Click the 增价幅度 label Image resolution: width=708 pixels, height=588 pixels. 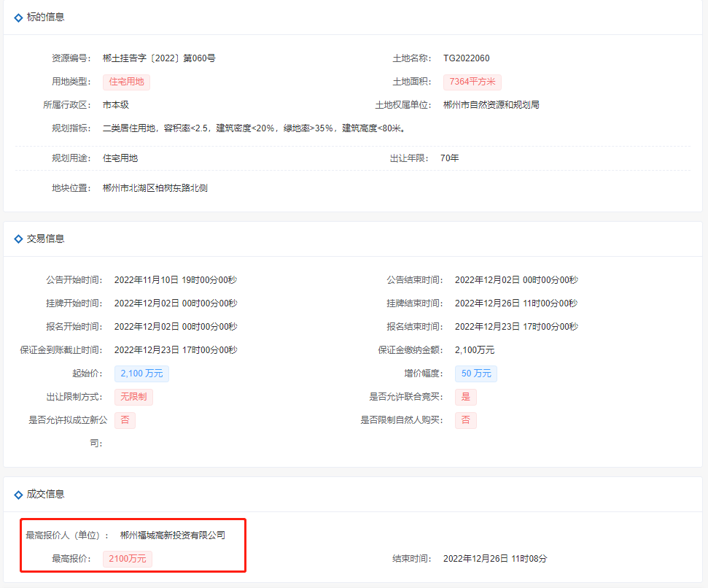pos(424,374)
